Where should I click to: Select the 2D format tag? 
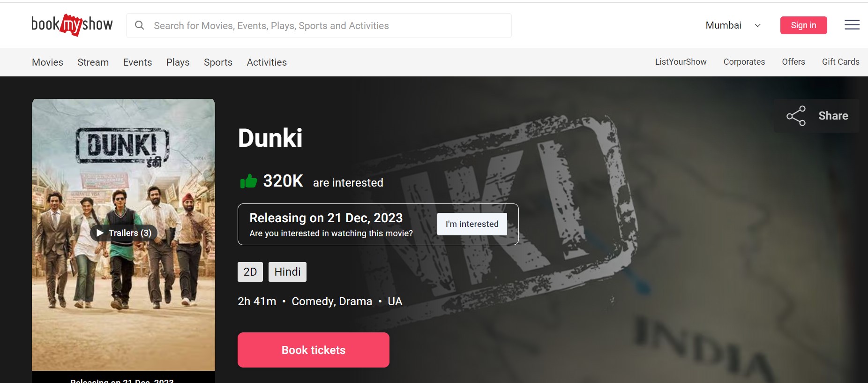point(250,272)
